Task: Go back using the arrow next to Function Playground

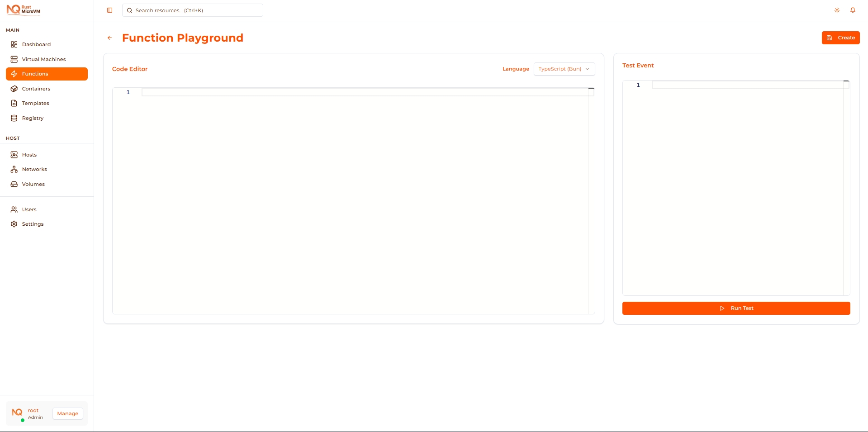Action: click(x=109, y=38)
